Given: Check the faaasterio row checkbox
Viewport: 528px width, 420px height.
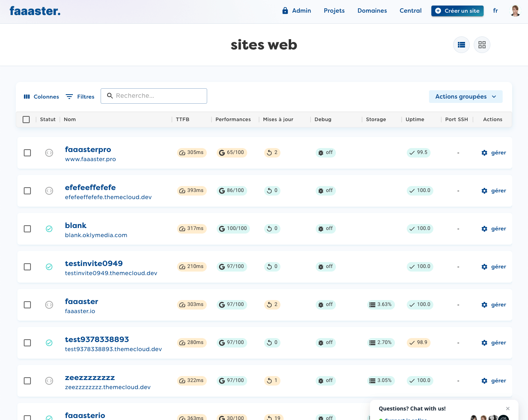Looking at the screenshot, I should (27, 418).
